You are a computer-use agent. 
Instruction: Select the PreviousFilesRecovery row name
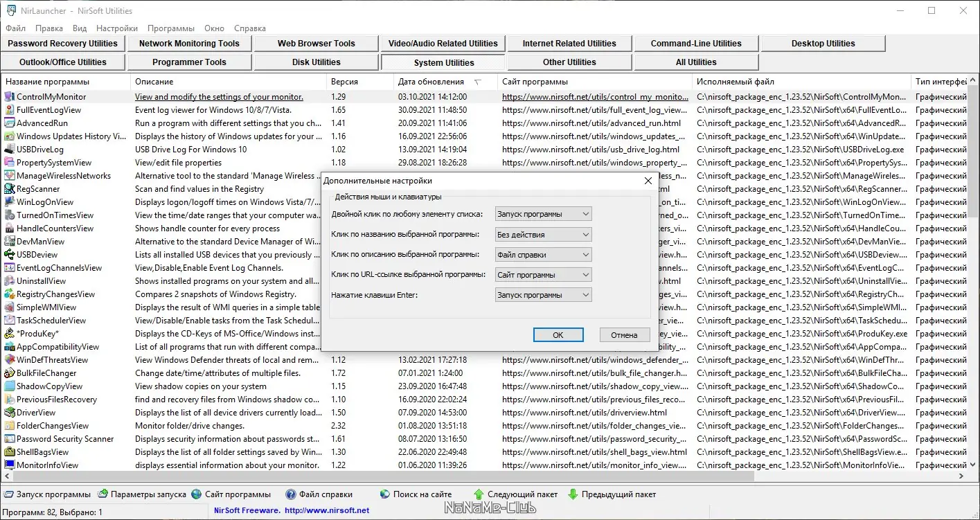57,400
